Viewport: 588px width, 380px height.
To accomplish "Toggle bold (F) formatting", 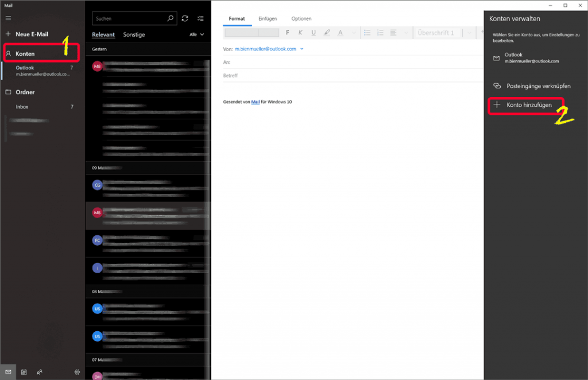I will (287, 33).
